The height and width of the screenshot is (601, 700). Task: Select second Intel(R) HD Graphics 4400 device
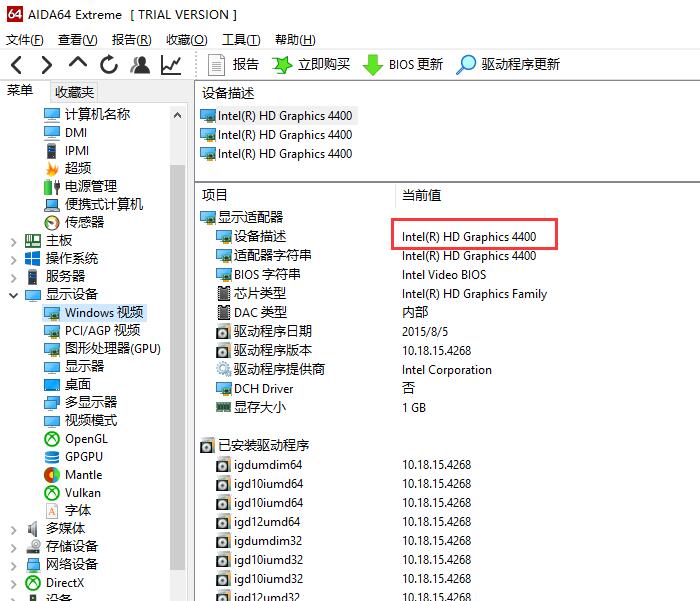[x=276, y=135]
